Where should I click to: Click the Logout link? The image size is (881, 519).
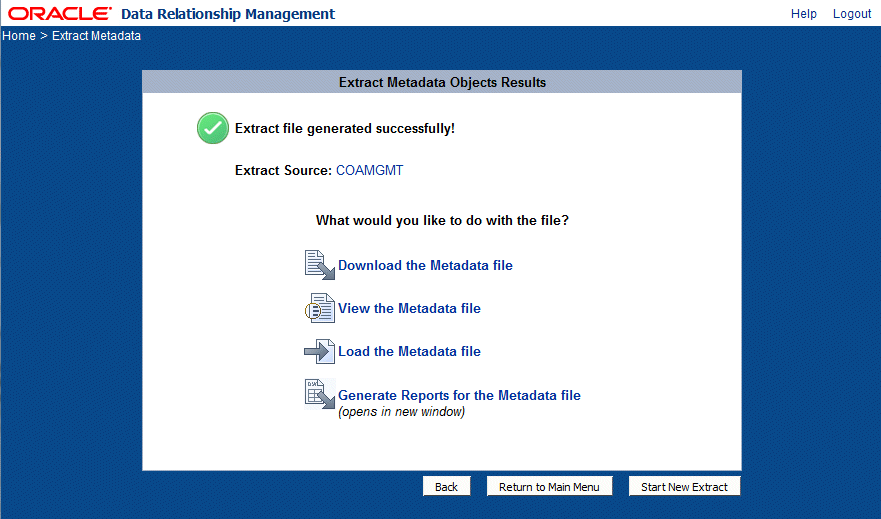point(852,13)
